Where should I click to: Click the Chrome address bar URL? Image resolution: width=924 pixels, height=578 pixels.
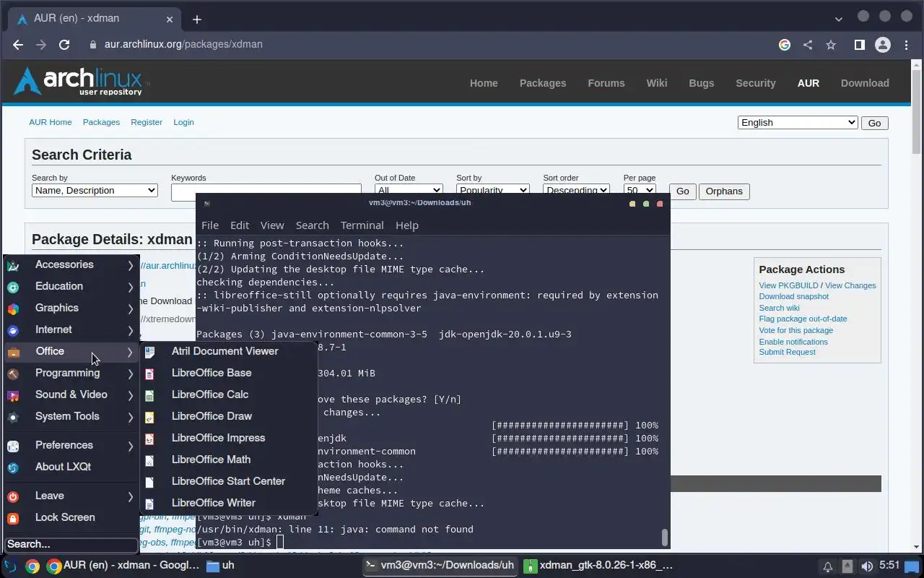pos(183,44)
